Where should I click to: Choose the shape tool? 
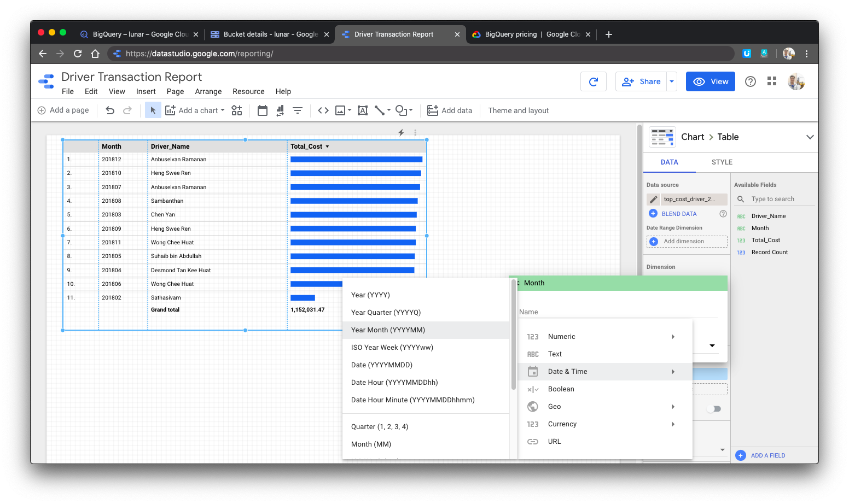click(402, 110)
